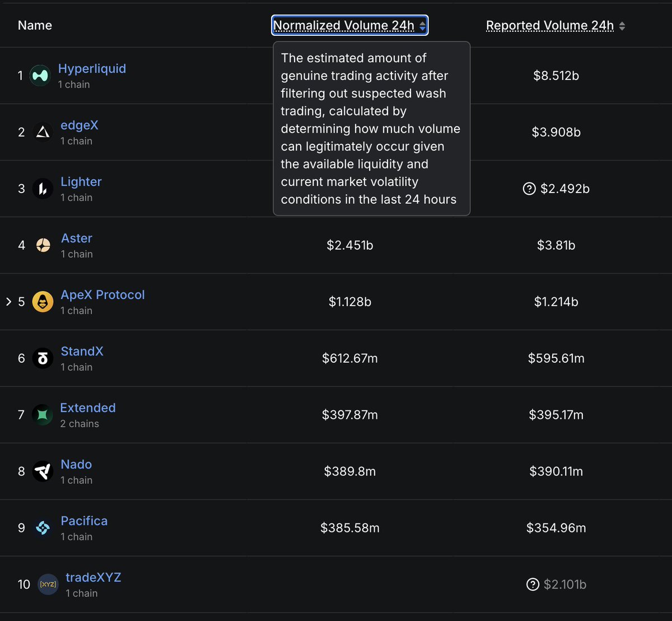Toggle sort arrows on Normalized Volume 24h
672x621 pixels.
coord(422,25)
